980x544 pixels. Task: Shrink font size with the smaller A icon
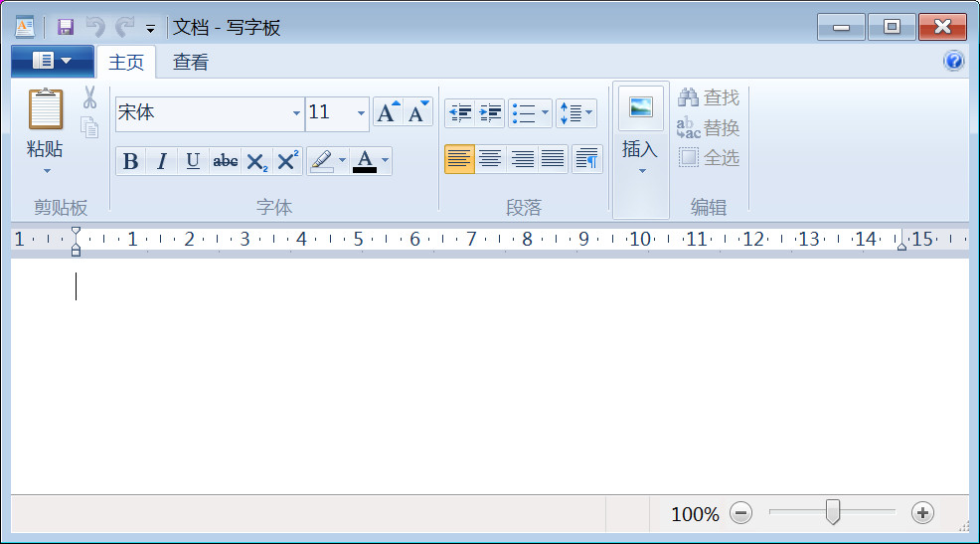click(418, 112)
